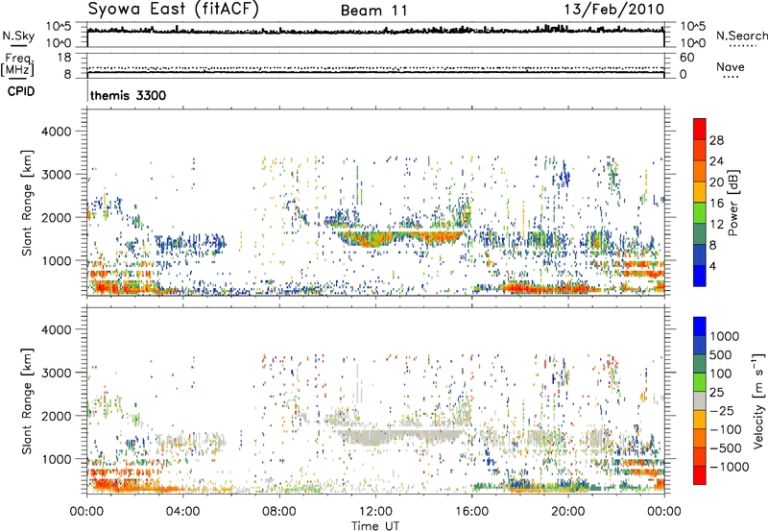
Task: Click the '18' frequency axis tick
Action: click(x=64, y=58)
